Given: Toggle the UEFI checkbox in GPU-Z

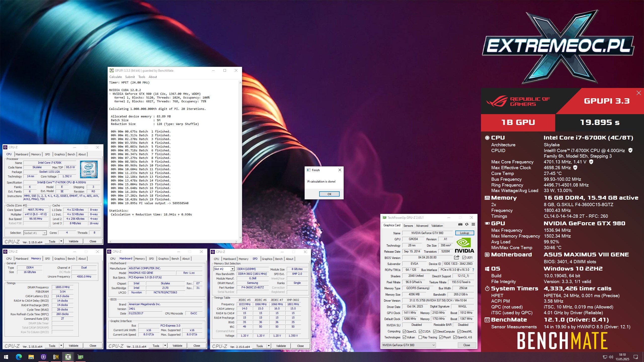Looking at the screenshot, I should point(464,258).
